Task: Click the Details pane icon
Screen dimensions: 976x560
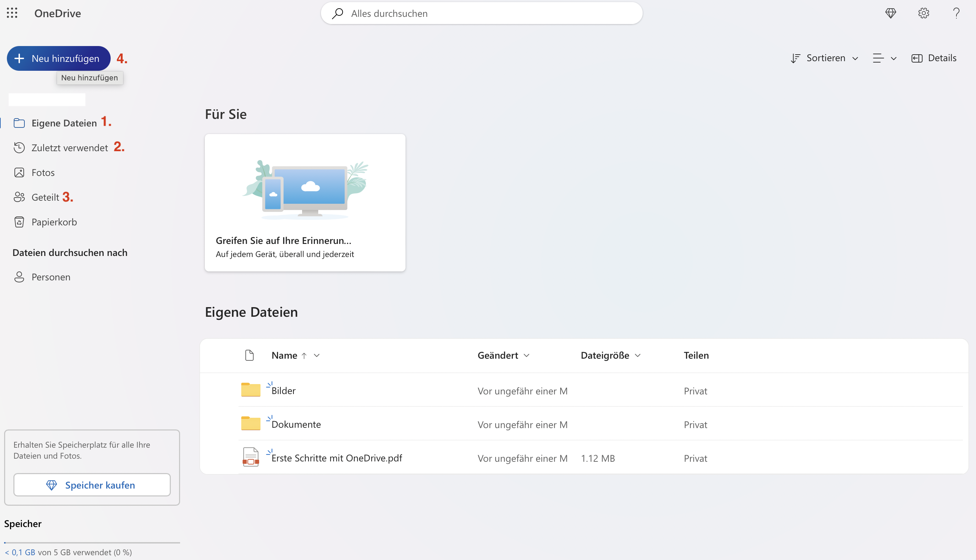Action: (917, 58)
